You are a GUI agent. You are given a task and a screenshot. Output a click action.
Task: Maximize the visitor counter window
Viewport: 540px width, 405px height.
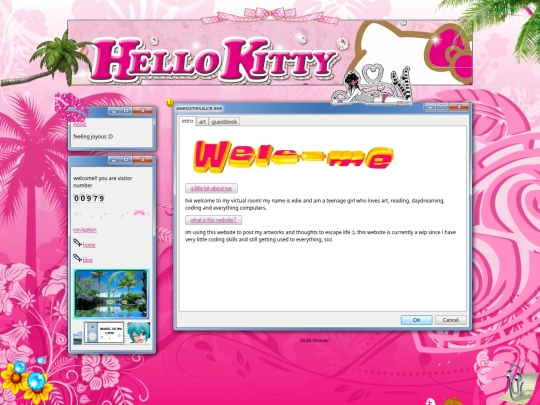[126, 160]
